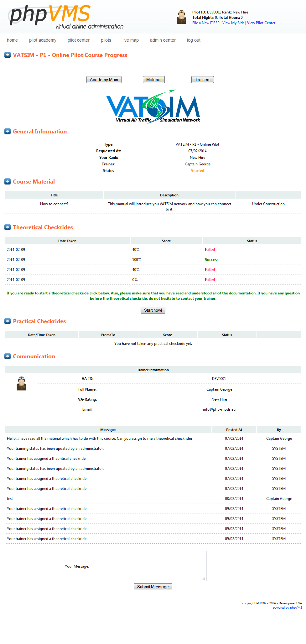This screenshot has width=306, height=644.
Task: Click the pilot avatar in the header
Action: pos(181,17)
